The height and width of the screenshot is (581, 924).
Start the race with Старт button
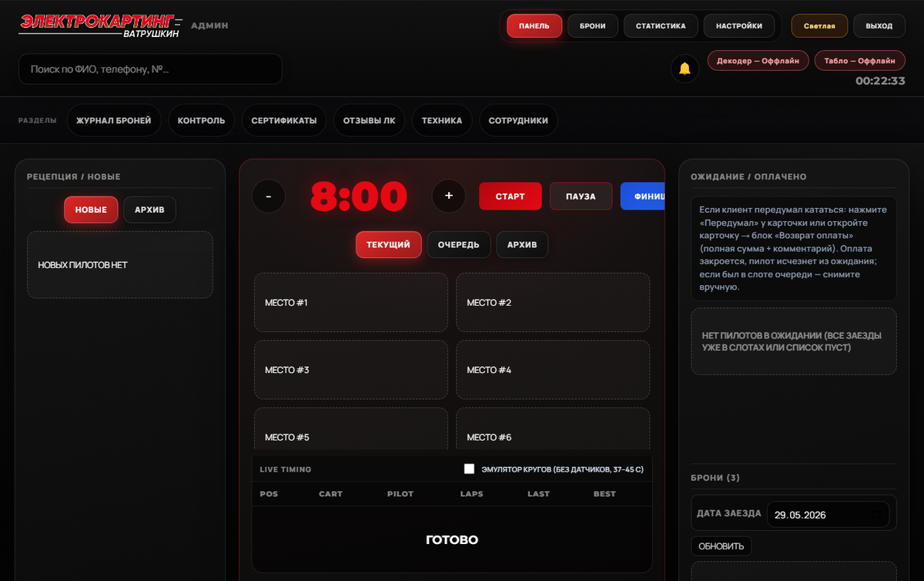tap(510, 196)
